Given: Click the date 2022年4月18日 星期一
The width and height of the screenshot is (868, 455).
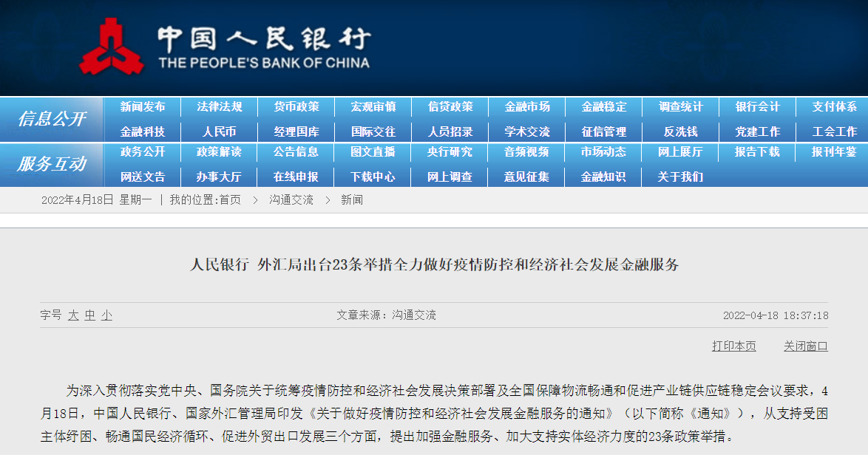Looking at the screenshot, I should 96,200.
